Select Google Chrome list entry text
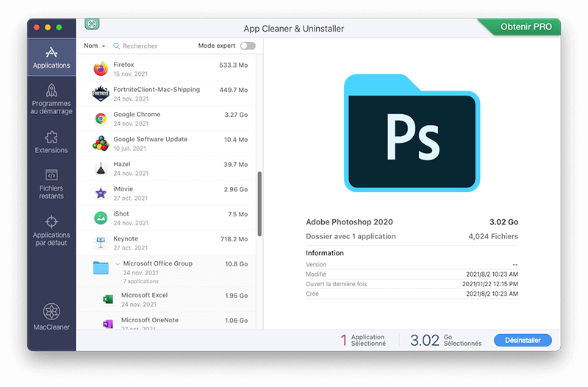The image size is (588, 387). [137, 114]
